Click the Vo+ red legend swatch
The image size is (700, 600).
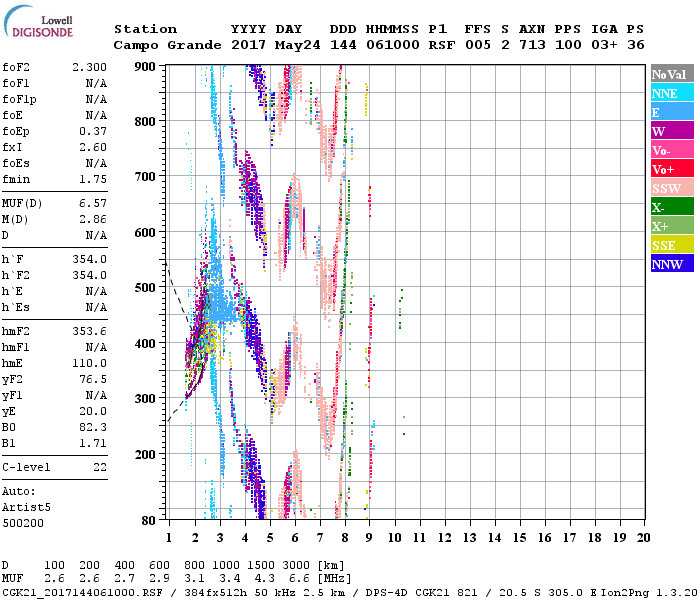[672, 169]
